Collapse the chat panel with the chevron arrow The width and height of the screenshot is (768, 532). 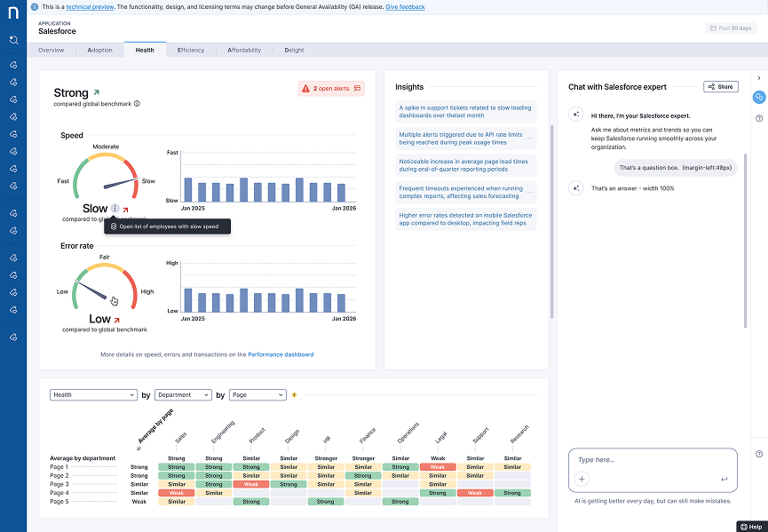tap(759, 78)
